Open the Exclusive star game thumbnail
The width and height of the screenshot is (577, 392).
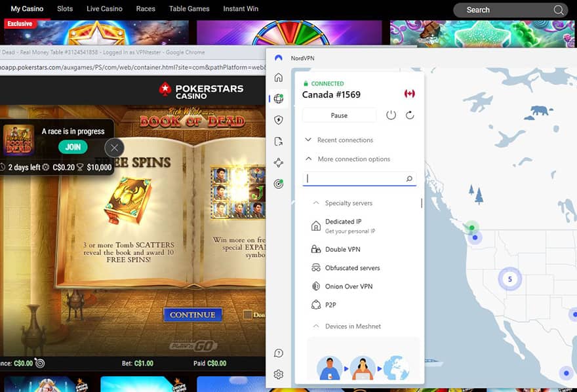coord(96,32)
